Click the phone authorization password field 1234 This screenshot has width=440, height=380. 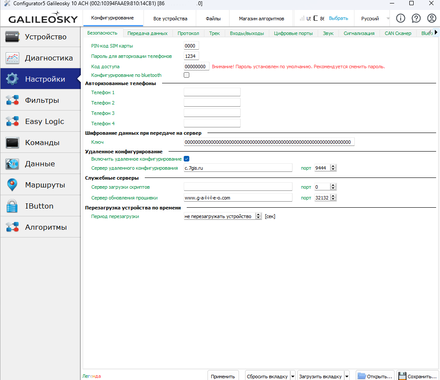tap(191, 56)
